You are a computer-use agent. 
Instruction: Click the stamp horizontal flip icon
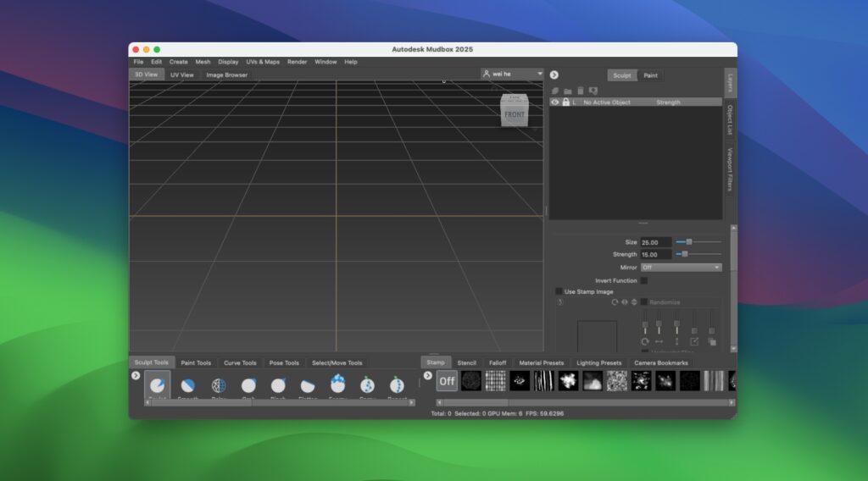(625, 302)
